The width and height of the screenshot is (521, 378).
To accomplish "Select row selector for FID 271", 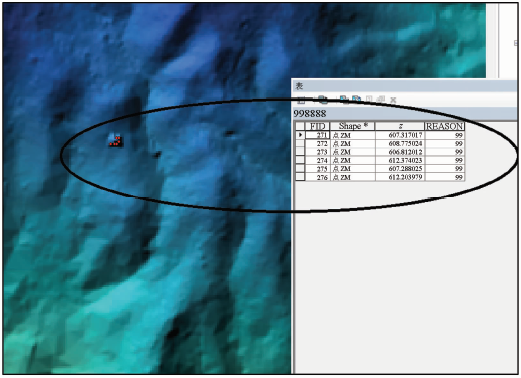I will pos(300,135).
